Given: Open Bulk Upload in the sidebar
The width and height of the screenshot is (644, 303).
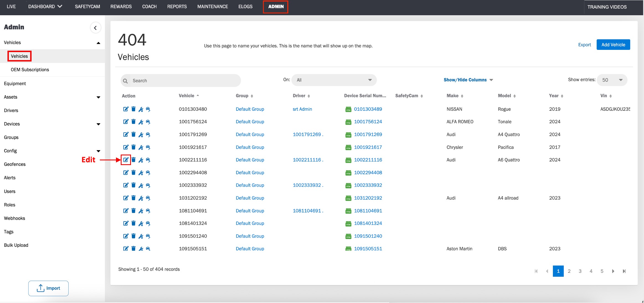Looking at the screenshot, I should click(16, 245).
